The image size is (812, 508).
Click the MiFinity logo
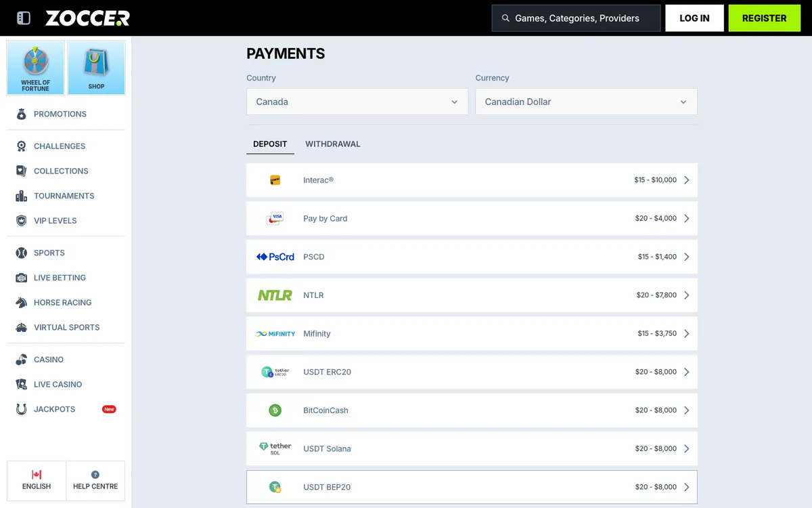[275, 334]
